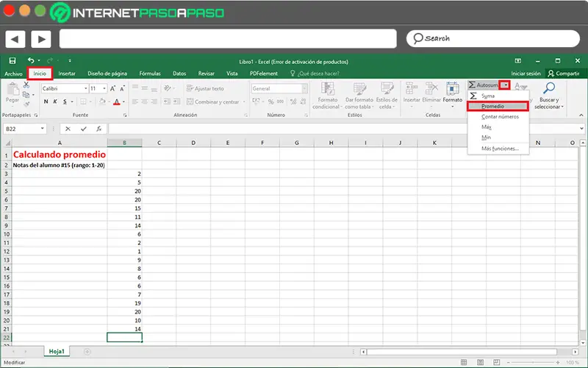Click the formula bar input area

(343, 129)
